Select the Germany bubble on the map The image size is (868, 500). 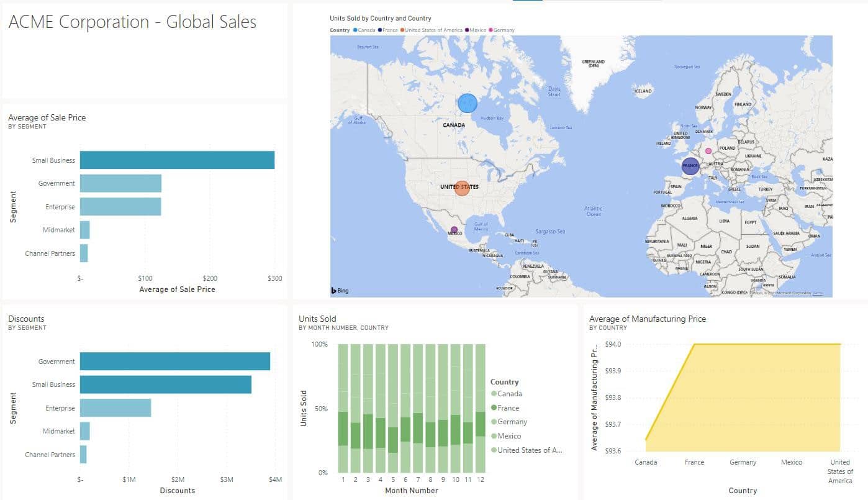coord(708,151)
